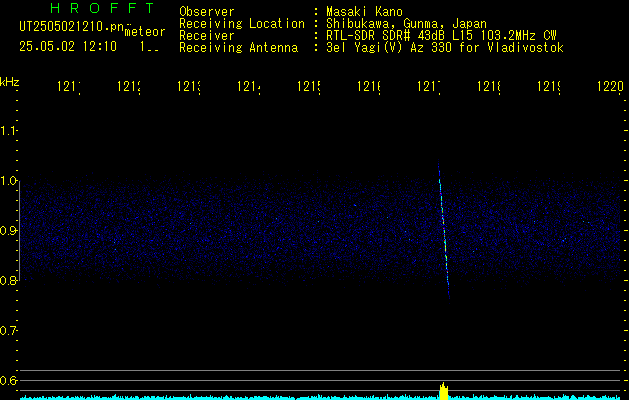The height and width of the screenshot is (400, 629).
Task: Click the 0.7 frequency axis label
Action: pos(8,331)
